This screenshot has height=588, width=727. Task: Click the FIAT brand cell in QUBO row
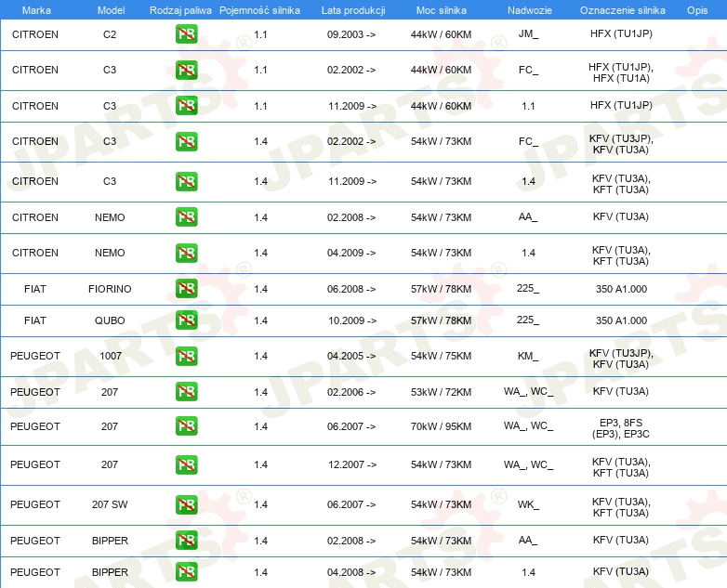34,320
